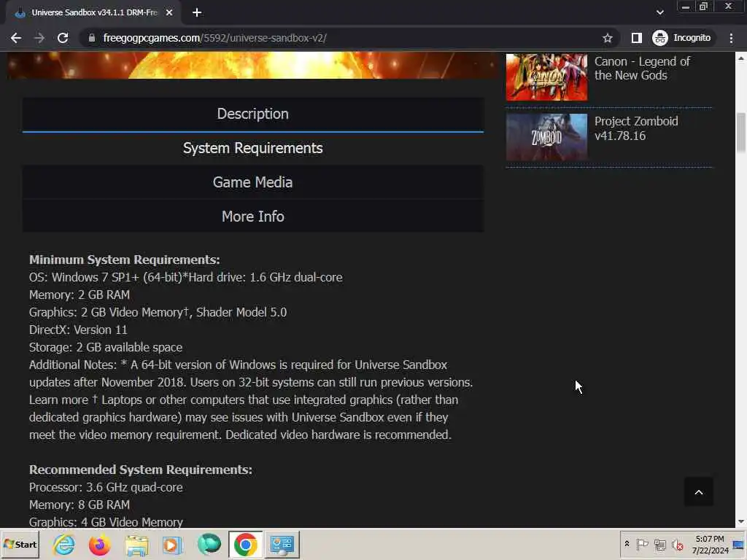The width and height of the screenshot is (747, 560).
Task: Select the Universe Sandbox v34.1.1 tab
Action: coord(93,13)
